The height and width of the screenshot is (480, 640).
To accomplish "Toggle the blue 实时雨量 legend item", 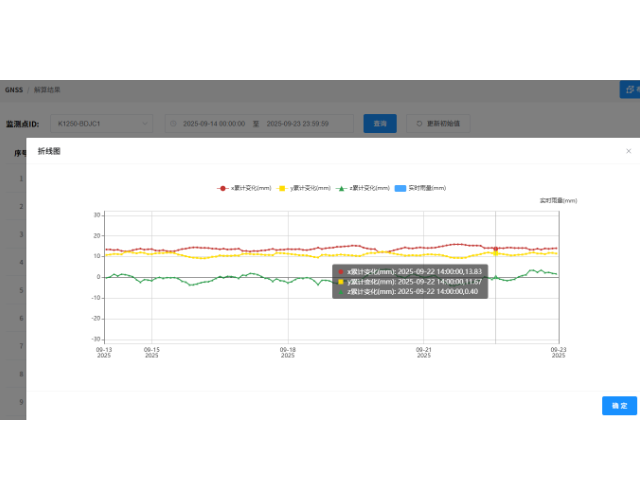I will (427, 188).
